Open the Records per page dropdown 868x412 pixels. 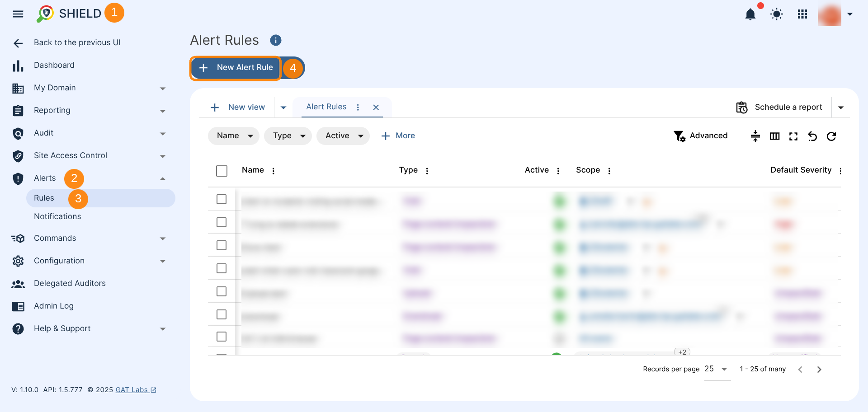click(x=717, y=369)
